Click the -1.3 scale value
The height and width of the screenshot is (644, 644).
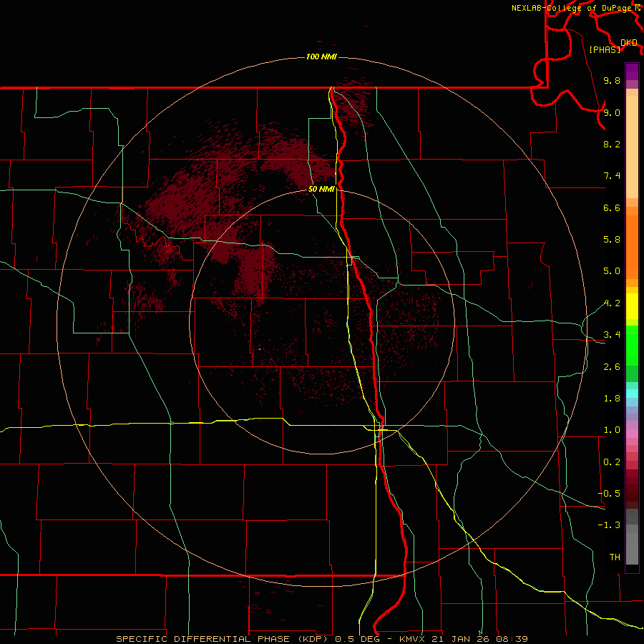click(x=609, y=525)
